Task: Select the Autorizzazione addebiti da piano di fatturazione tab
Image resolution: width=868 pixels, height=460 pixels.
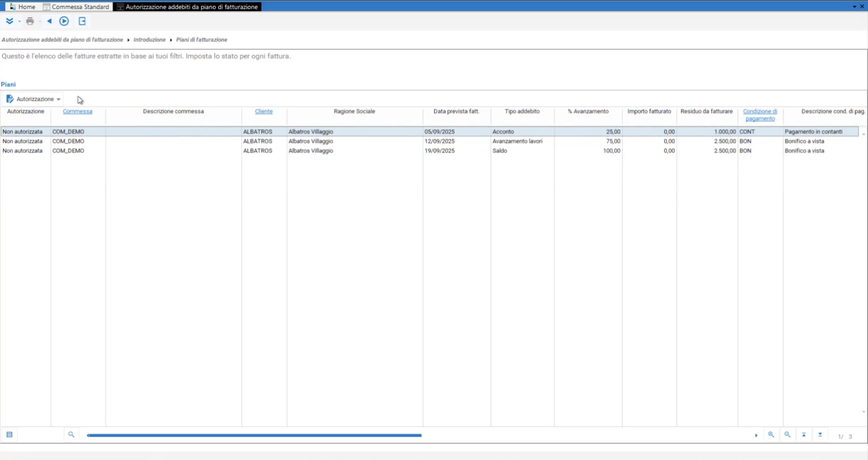Action: (x=187, y=7)
